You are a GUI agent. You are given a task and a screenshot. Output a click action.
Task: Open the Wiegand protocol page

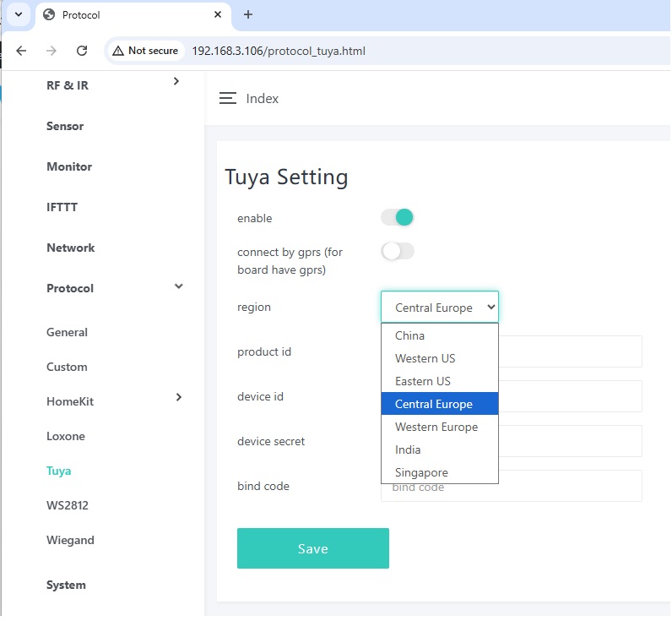[70, 540]
